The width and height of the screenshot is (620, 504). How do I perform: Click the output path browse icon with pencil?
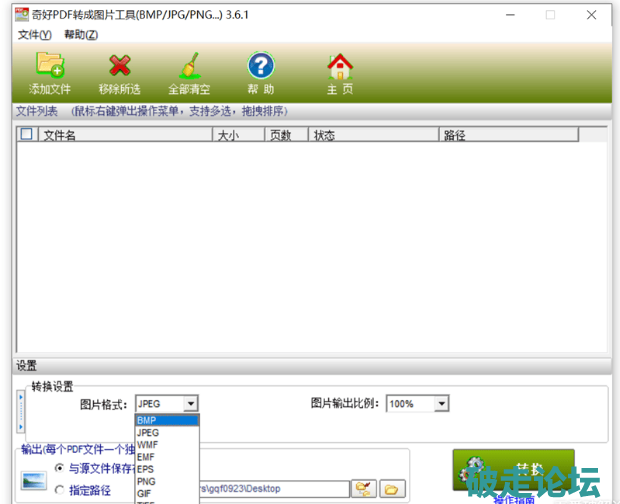point(363,488)
